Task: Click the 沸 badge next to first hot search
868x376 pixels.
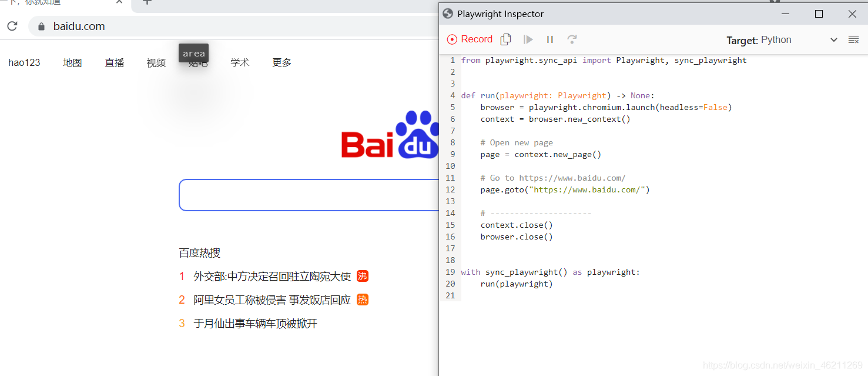Action: pos(363,277)
